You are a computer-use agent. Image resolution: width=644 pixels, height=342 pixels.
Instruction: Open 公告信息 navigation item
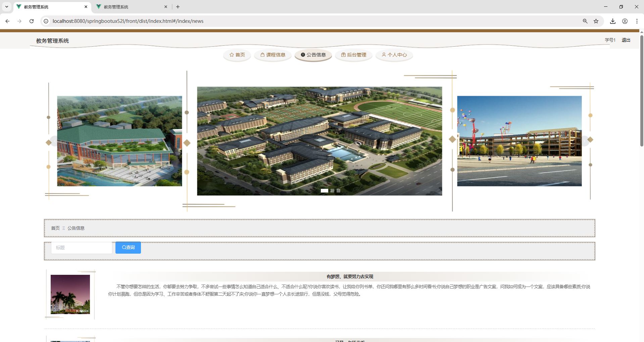313,55
